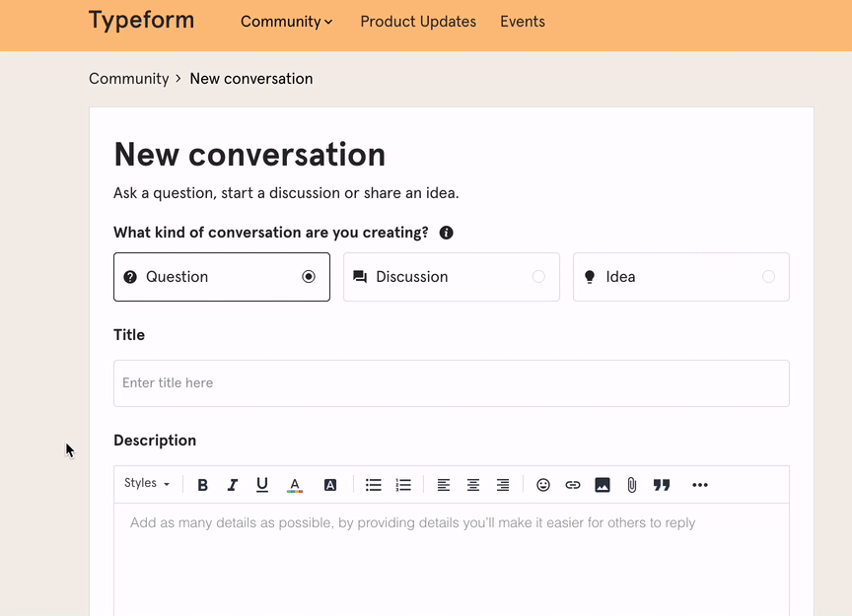852x616 pixels.
Task: Go to Events page
Action: (523, 22)
